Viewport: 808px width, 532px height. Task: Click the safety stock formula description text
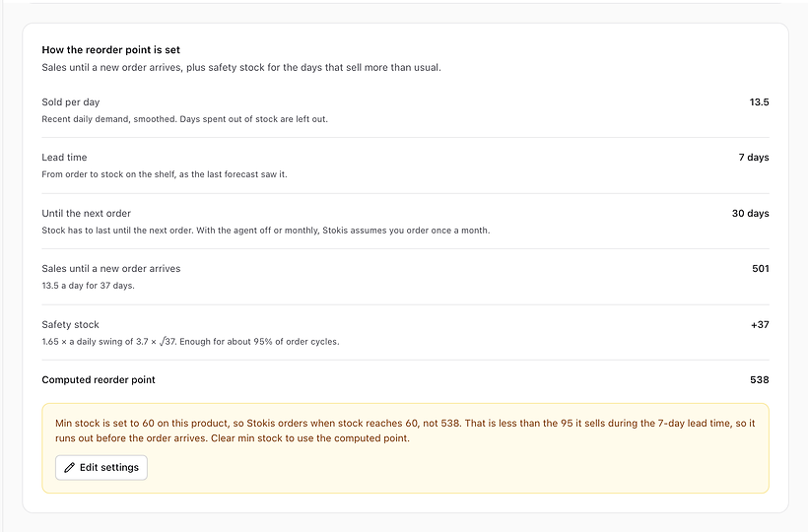click(190, 342)
